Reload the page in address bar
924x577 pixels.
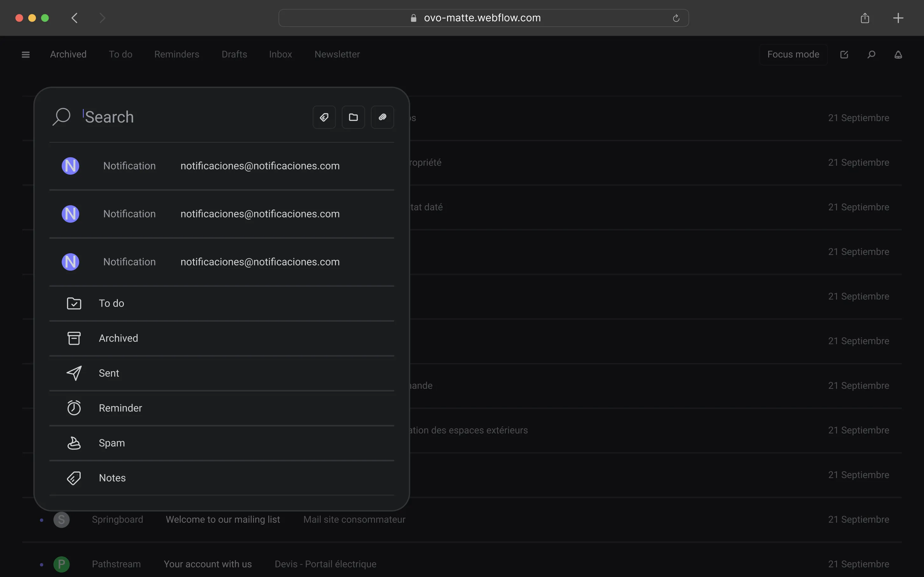point(676,18)
